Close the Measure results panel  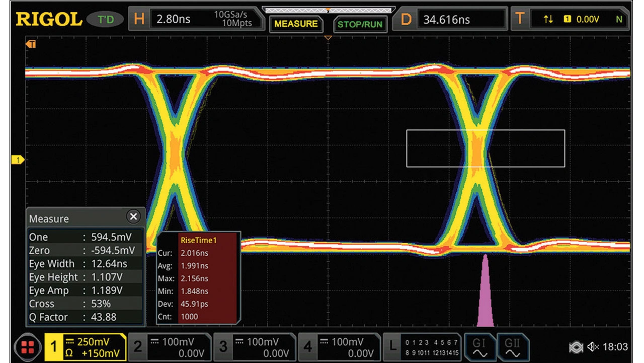133,217
